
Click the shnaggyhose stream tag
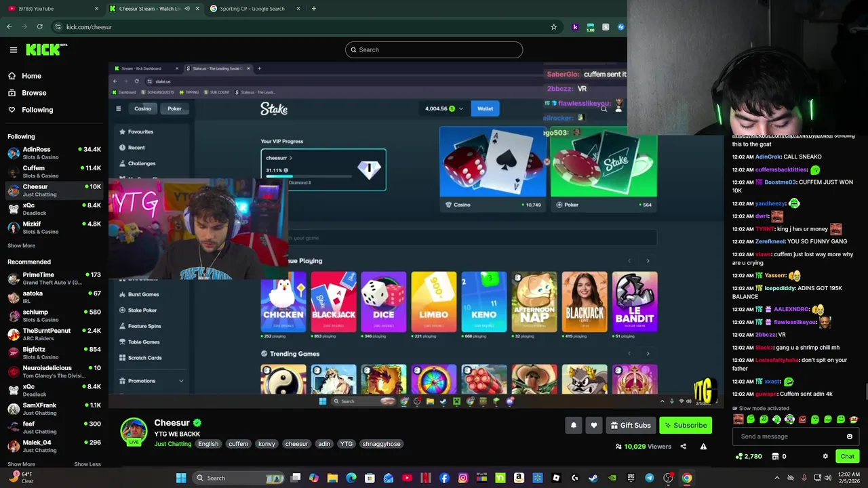point(381,444)
